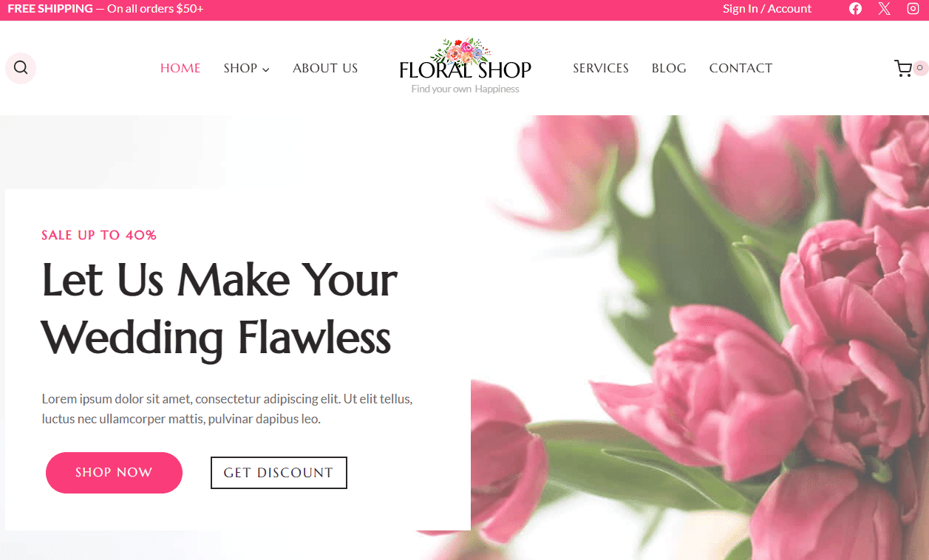
Task: Visit the Instagram social icon
Action: 913,9
